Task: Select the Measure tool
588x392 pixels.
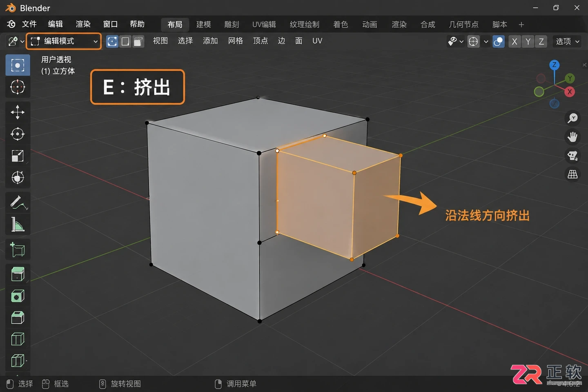Action: [18, 224]
